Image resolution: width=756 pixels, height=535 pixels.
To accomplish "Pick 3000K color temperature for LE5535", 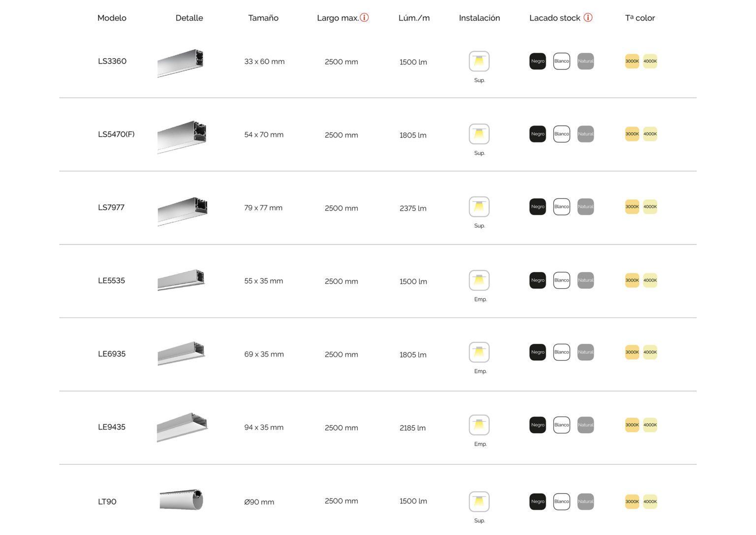I will pyautogui.click(x=632, y=281).
